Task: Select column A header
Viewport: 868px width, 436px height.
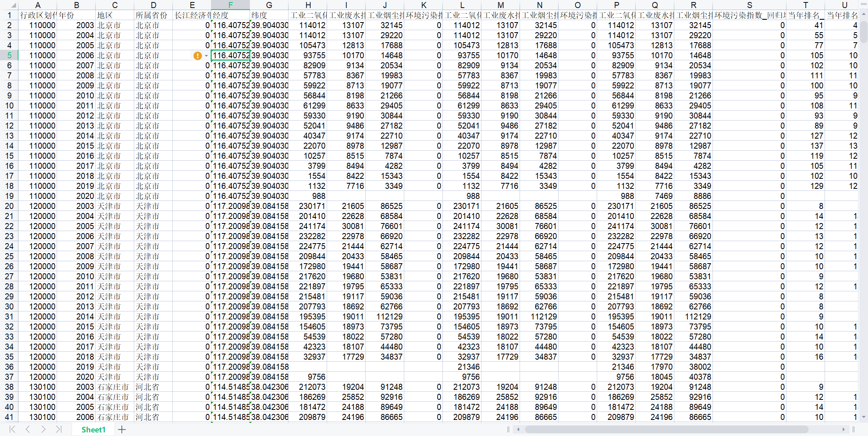Action: coord(38,5)
